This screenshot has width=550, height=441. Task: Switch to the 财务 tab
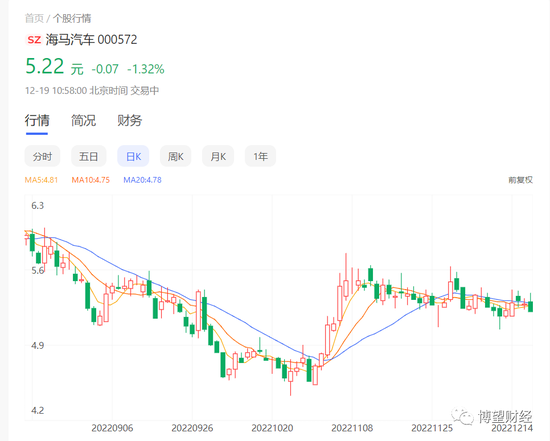coord(129,120)
